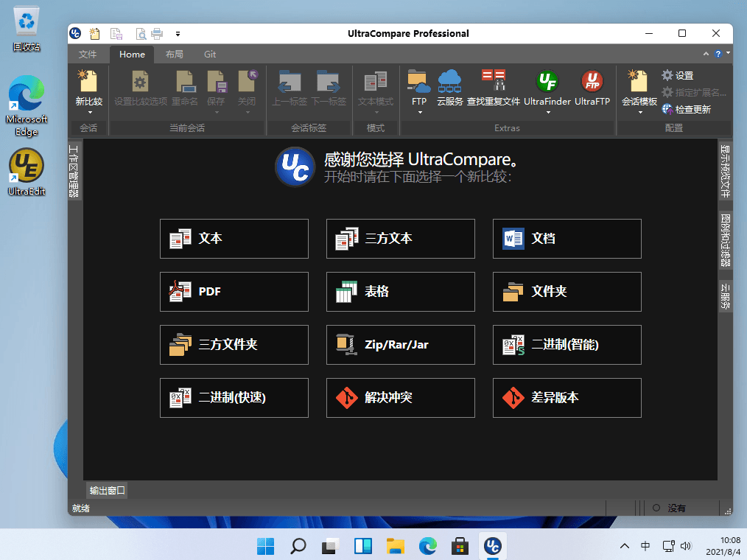The image size is (747, 560).
Task: Open Microsoft Edge desktop shortcut
Action: click(x=27, y=106)
